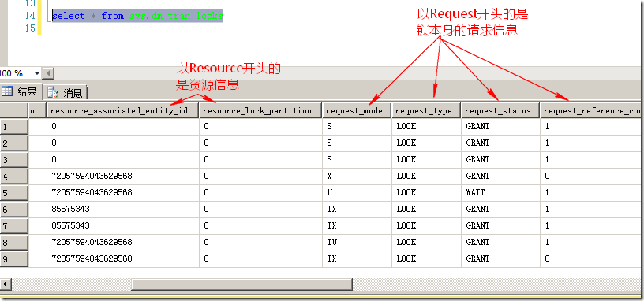Select row header 1 in the results grid
This screenshot has width=644, height=301.
coord(14,127)
